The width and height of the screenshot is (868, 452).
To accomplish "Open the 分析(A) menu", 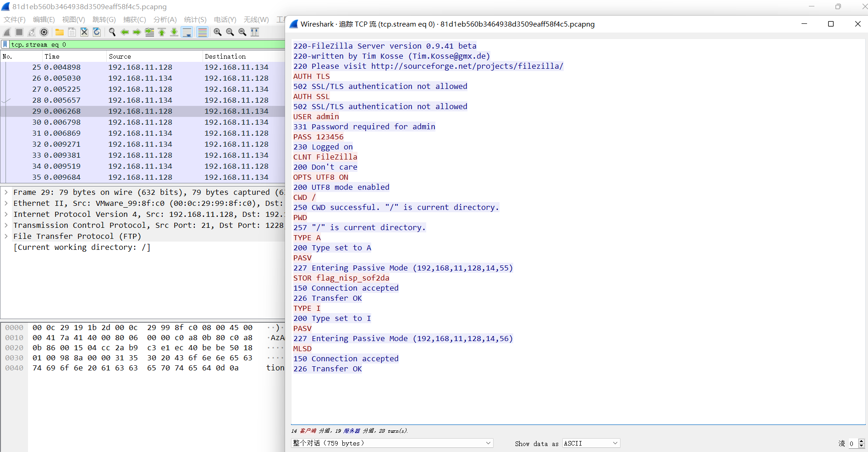I will pyautogui.click(x=165, y=20).
